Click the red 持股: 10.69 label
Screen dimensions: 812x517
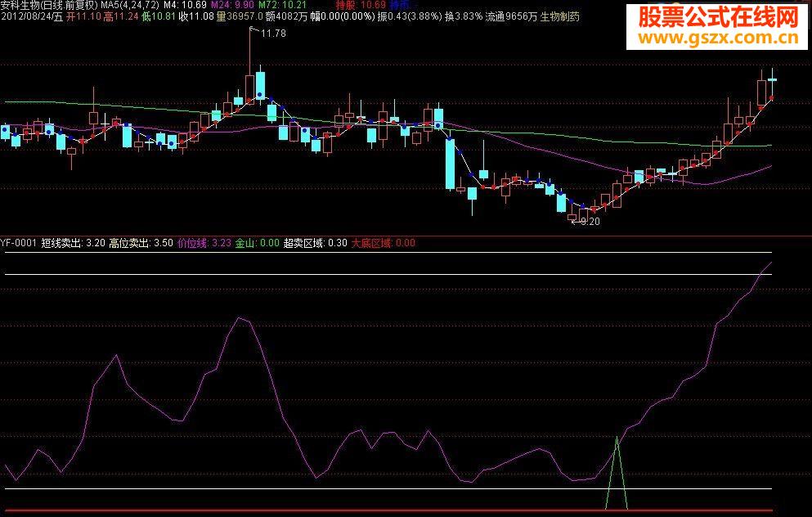tap(361, 5)
